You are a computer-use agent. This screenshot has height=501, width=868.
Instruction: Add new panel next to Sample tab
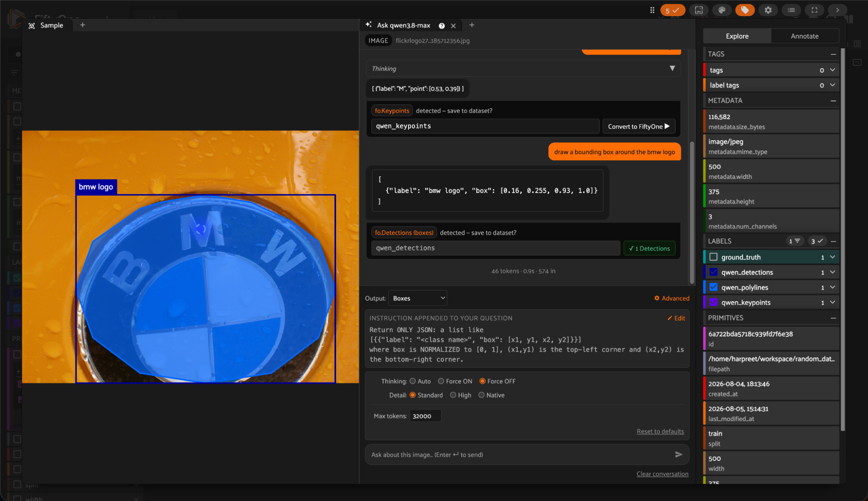click(83, 25)
